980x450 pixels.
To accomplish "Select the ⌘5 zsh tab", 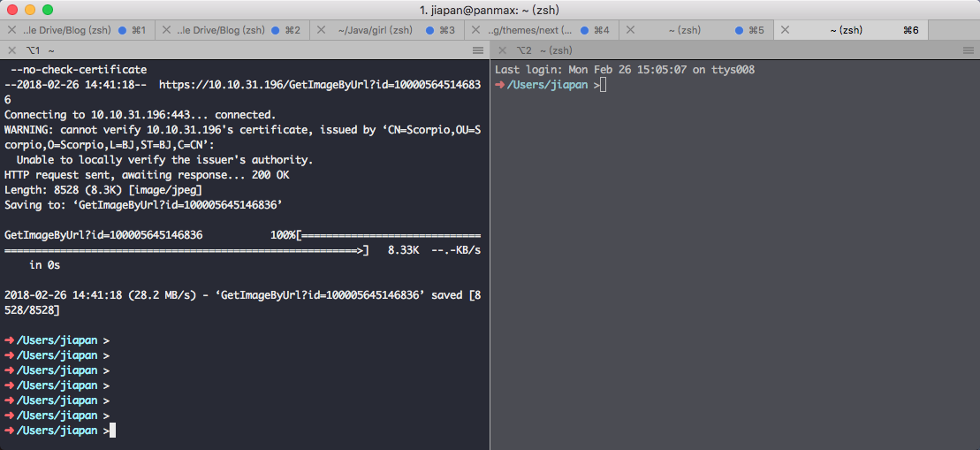I will pyautogui.click(x=685, y=30).
